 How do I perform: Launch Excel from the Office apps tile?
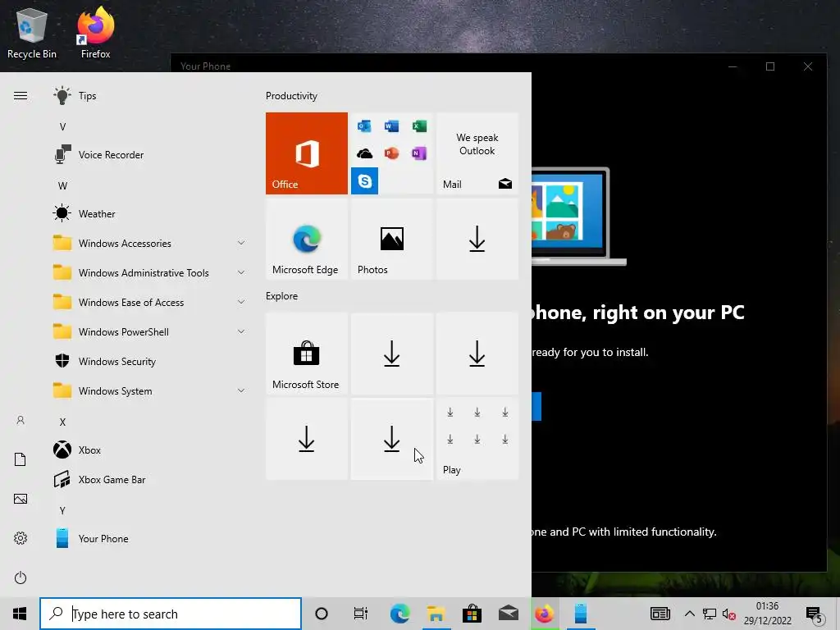tap(419, 126)
